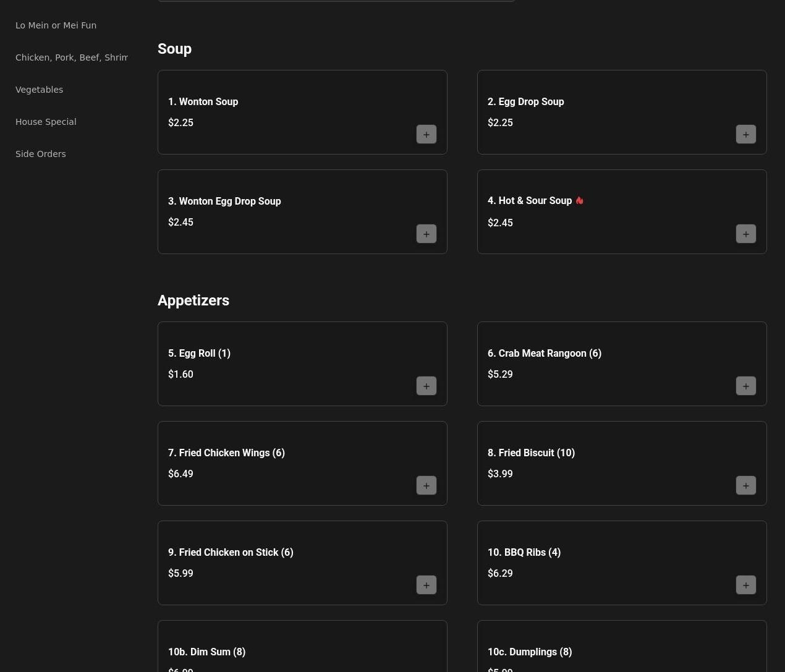This screenshot has width=785, height=672.
Task: Click the $2.25 price under Wonton Soup
Action: 180,122
